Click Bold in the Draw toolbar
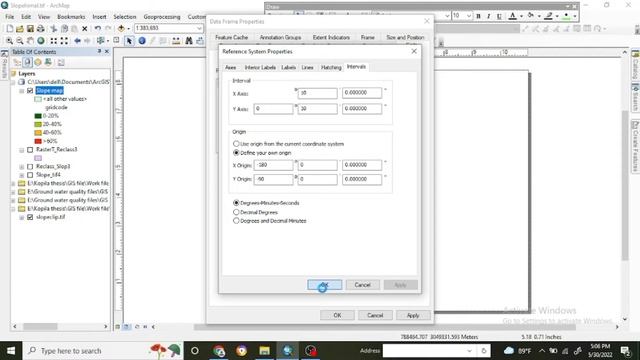 coord(478,16)
